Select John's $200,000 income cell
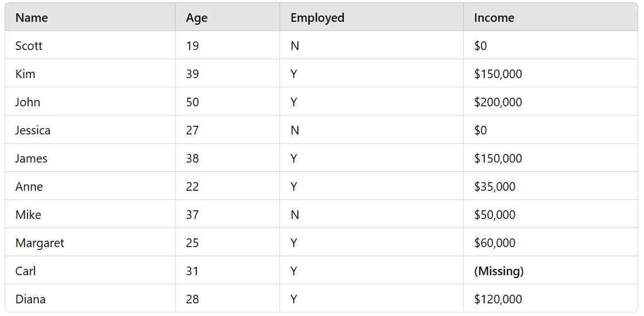Screen dimensions: 644x316 (x=550, y=102)
